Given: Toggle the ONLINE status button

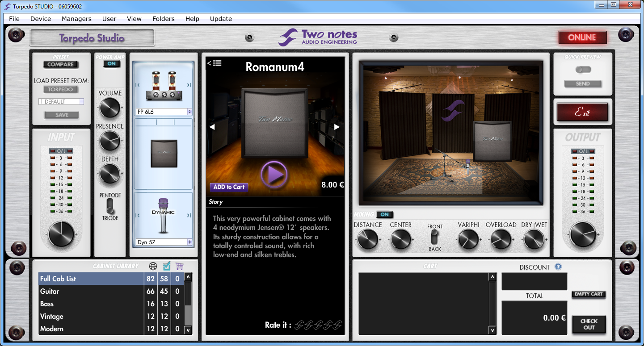Looking at the screenshot, I should pyautogui.click(x=582, y=38).
